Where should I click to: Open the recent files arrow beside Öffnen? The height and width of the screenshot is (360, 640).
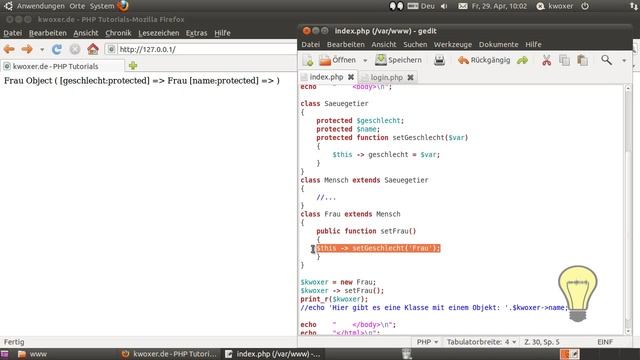pyautogui.click(x=365, y=61)
